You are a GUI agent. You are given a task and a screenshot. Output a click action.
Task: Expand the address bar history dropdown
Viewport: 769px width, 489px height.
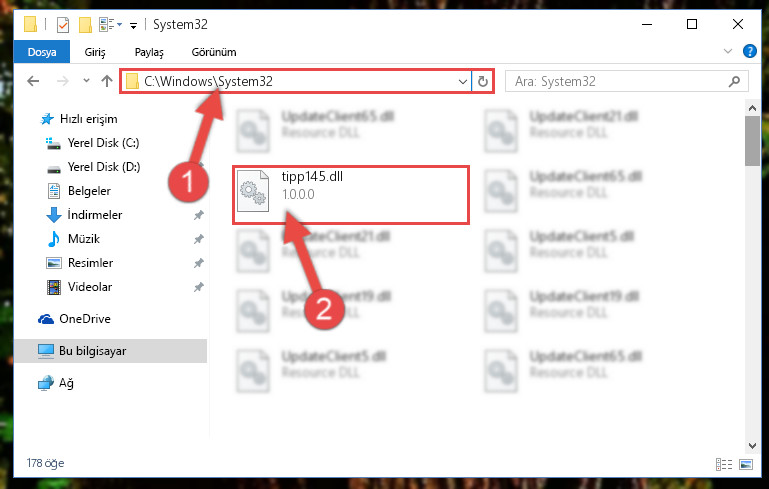(x=462, y=81)
